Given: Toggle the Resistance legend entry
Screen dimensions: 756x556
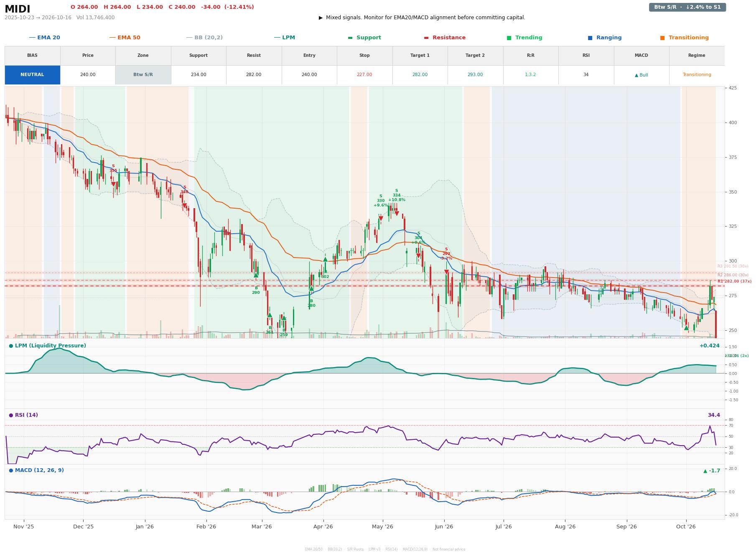Looking at the screenshot, I should [x=445, y=38].
